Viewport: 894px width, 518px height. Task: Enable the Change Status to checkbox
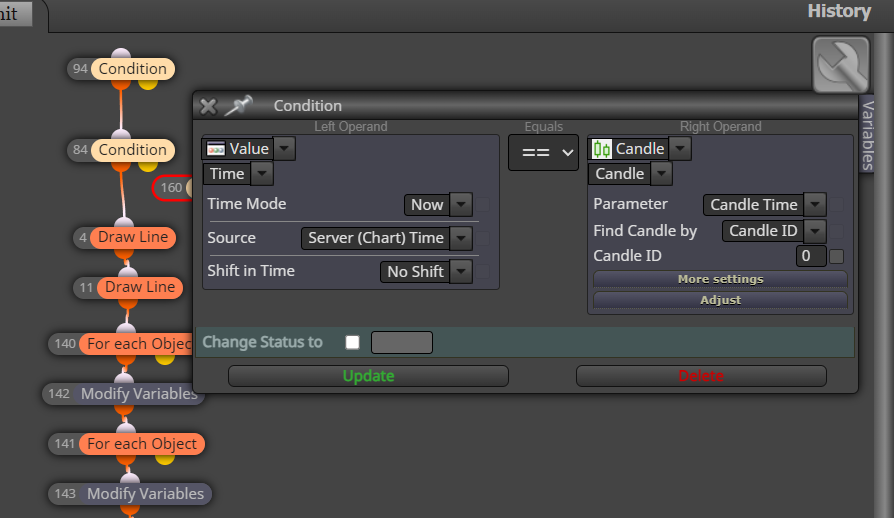tap(352, 342)
